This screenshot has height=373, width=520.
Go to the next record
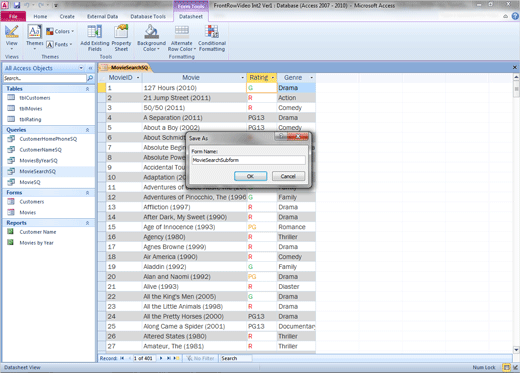161,358
